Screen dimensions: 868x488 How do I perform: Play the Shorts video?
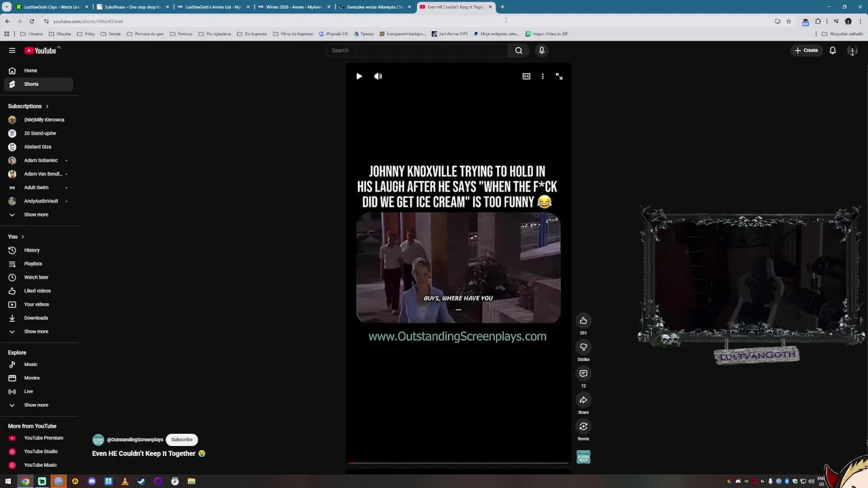point(359,77)
